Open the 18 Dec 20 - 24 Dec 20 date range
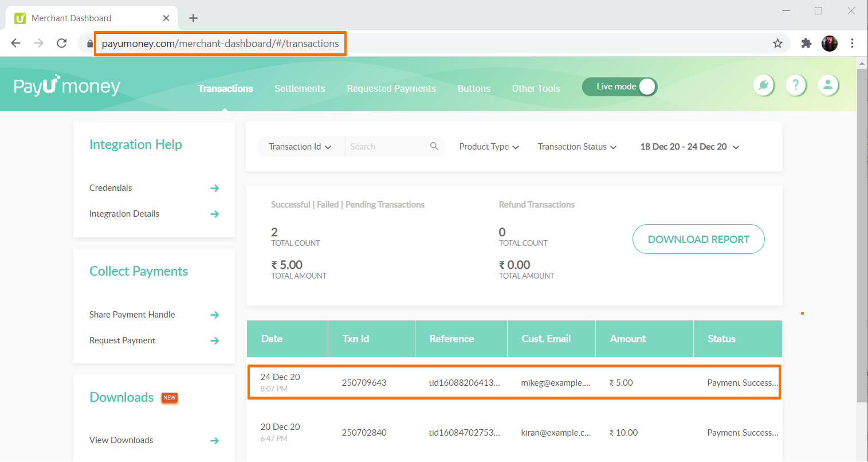 pos(690,147)
